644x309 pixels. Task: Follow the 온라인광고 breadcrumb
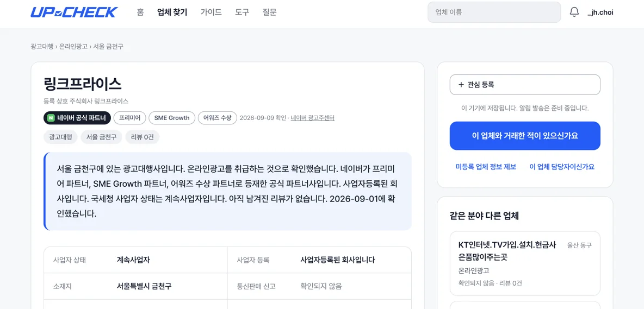pos(73,47)
